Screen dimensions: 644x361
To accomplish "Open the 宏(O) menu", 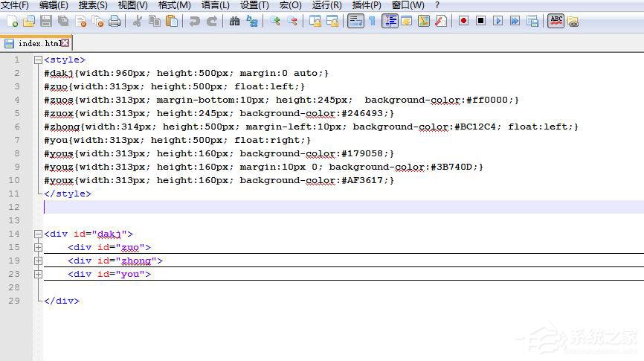I will coord(290,5).
